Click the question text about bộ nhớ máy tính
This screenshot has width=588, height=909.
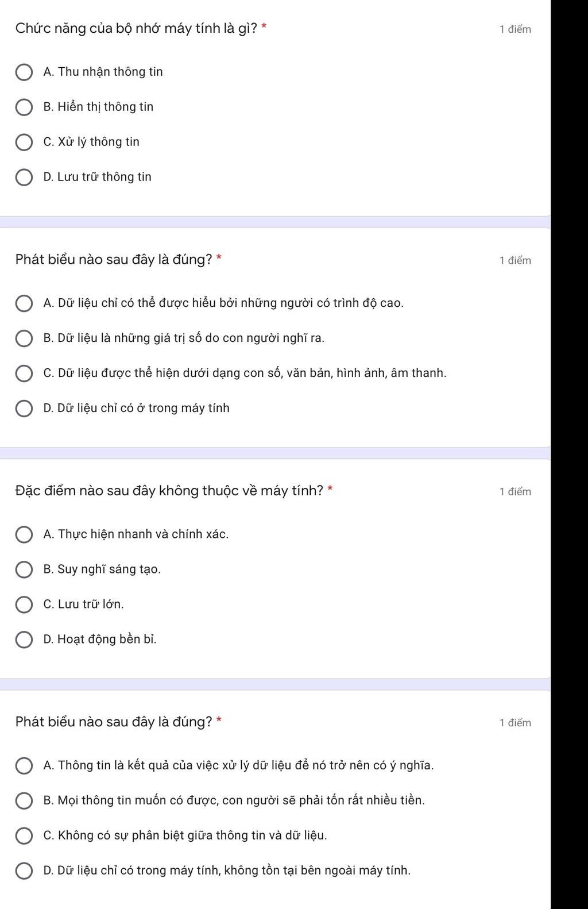136,29
